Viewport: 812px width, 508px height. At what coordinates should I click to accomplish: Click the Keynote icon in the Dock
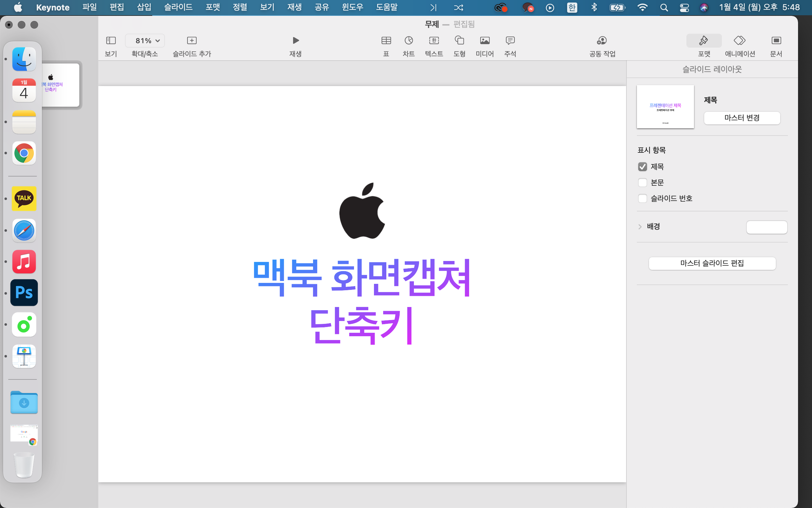pos(24,356)
